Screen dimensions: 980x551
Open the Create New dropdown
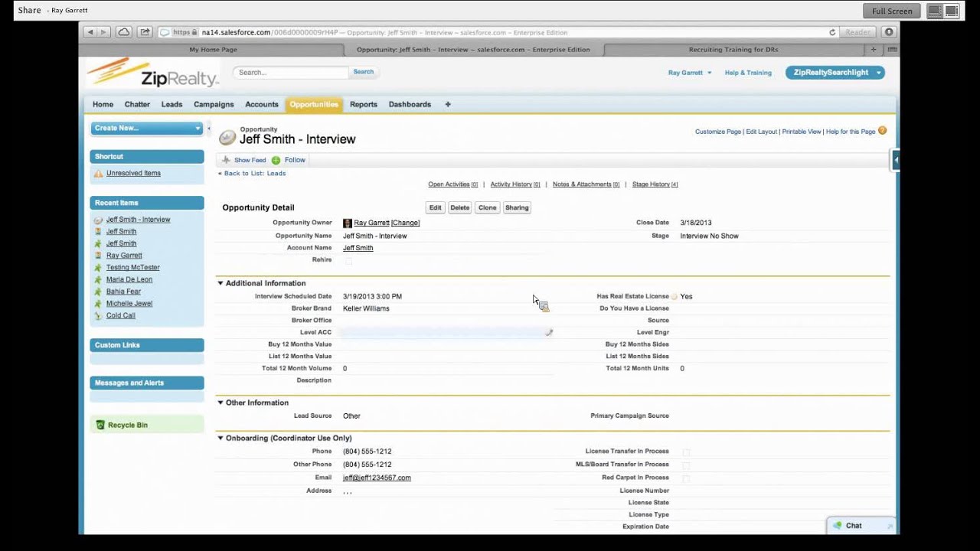[x=146, y=128]
